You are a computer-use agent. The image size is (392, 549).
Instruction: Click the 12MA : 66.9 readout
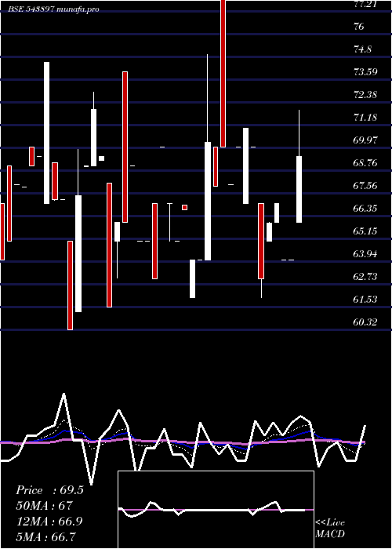click(x=49, y=521)
